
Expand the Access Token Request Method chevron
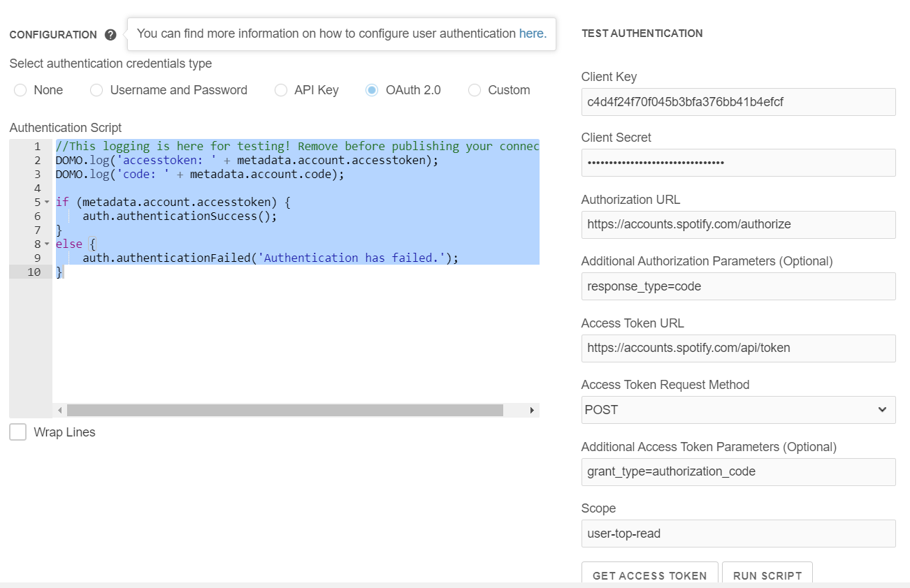pos(881,410)
